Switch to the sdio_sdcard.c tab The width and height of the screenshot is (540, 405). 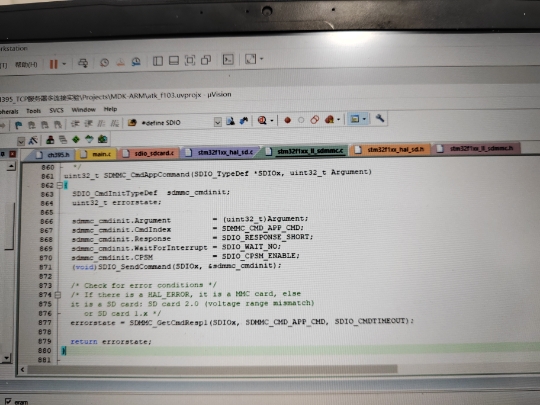tap(149, 154)
